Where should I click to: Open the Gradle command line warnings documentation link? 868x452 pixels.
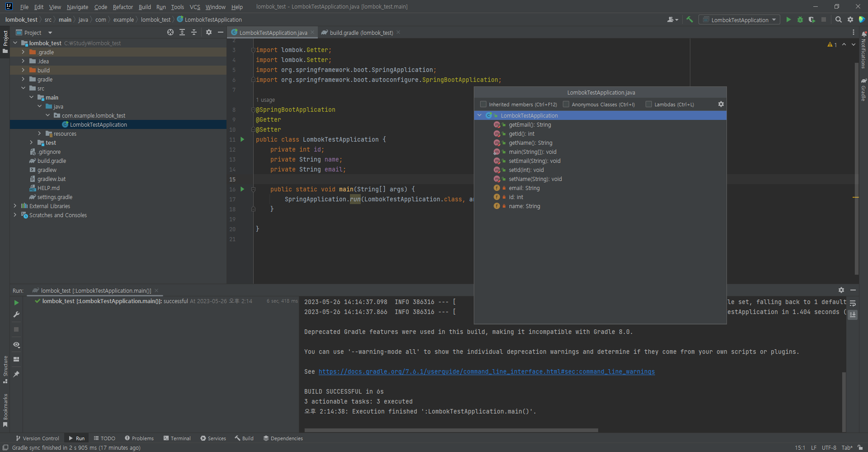[x=486, y=371]
